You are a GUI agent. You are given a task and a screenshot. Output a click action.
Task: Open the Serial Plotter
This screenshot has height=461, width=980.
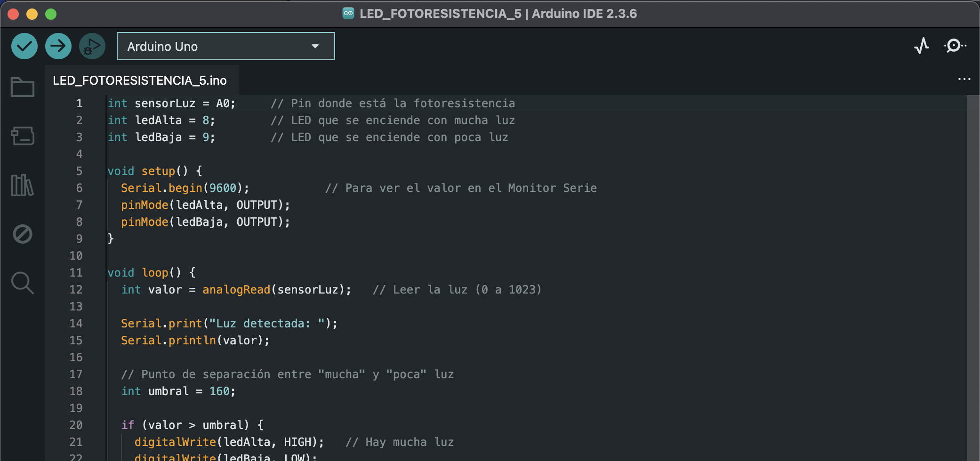click(921, 46)
